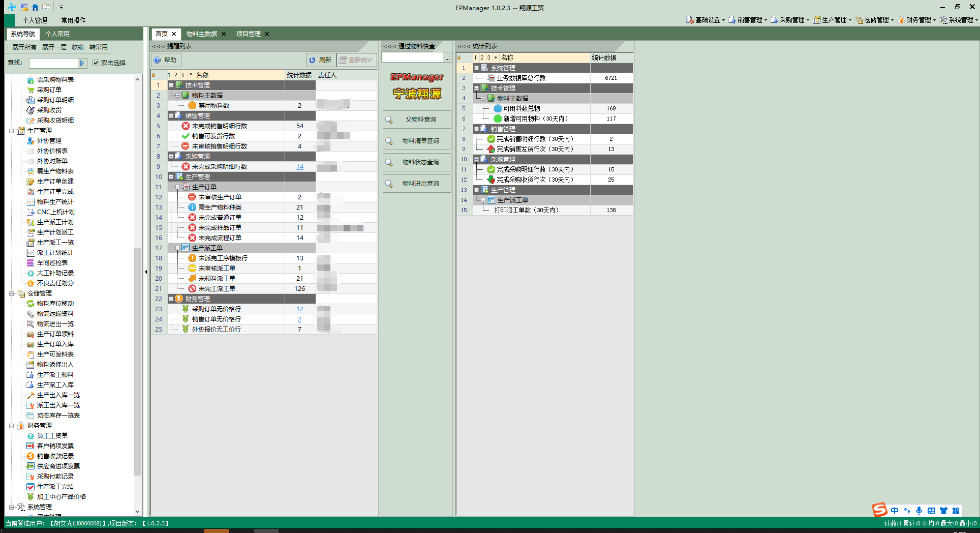Collapse the 销售管理 group in reminder list
The height and width of the screenshot is (533, 980).
click(x=171, y=116)
